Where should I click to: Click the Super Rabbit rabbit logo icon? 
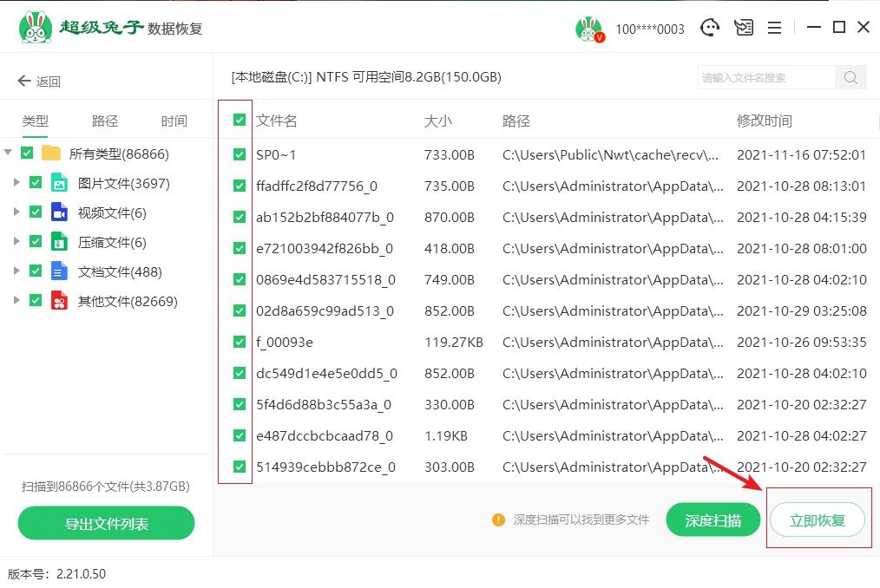click(35, 25)
